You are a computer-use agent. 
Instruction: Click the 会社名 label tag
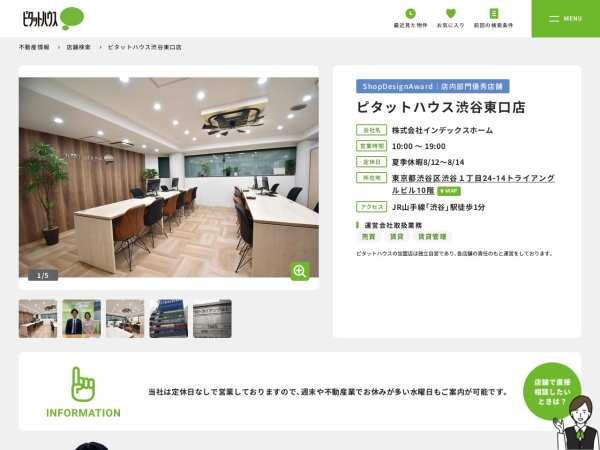pyautogui.click(x=372, y=130)
